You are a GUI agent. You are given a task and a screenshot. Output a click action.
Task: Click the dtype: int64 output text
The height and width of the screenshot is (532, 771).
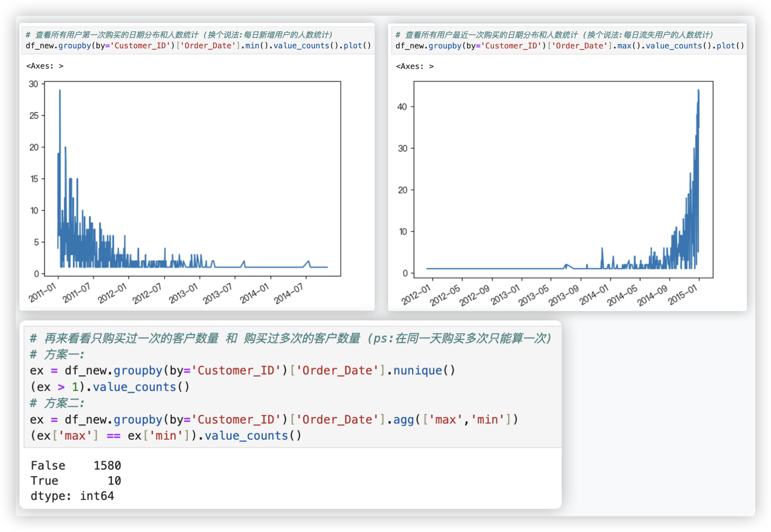pyautogui.click(x=72, y=496)
